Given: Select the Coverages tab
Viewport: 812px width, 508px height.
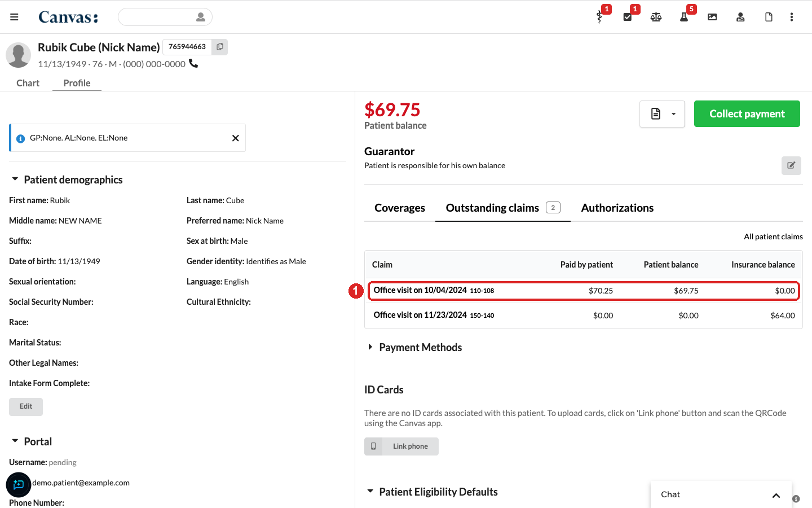Looking at the screenshot, I should coord(400,208).
